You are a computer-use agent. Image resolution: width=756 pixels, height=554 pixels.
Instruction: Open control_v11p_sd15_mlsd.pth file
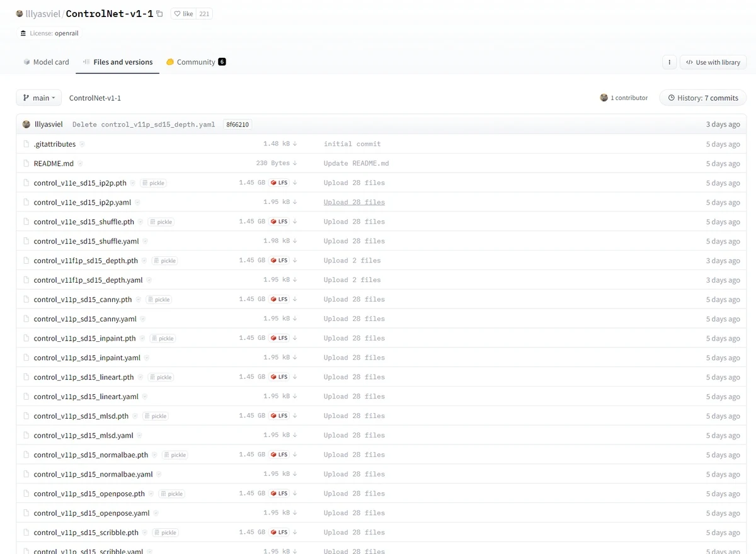pyautogui.click(x=81, y=416)
